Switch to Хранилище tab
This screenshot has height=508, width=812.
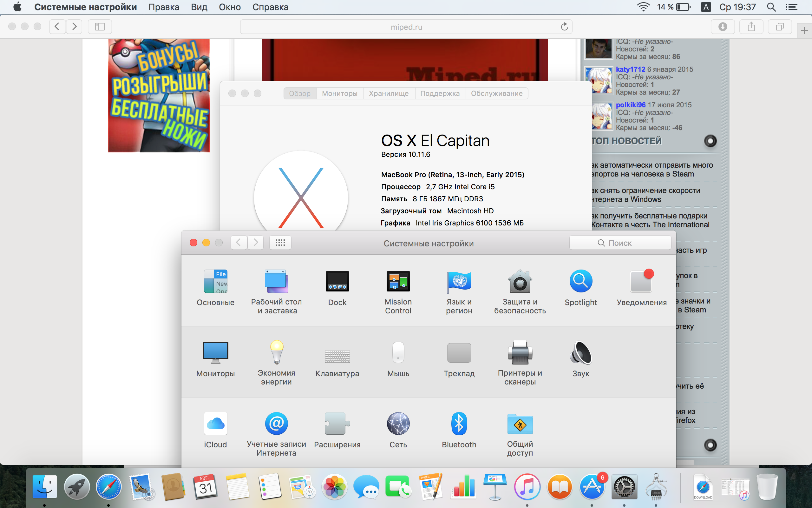389,93
